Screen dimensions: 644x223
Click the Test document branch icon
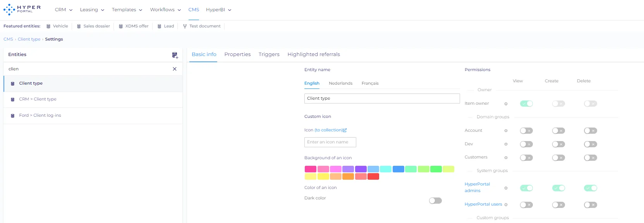click(185, 26)
